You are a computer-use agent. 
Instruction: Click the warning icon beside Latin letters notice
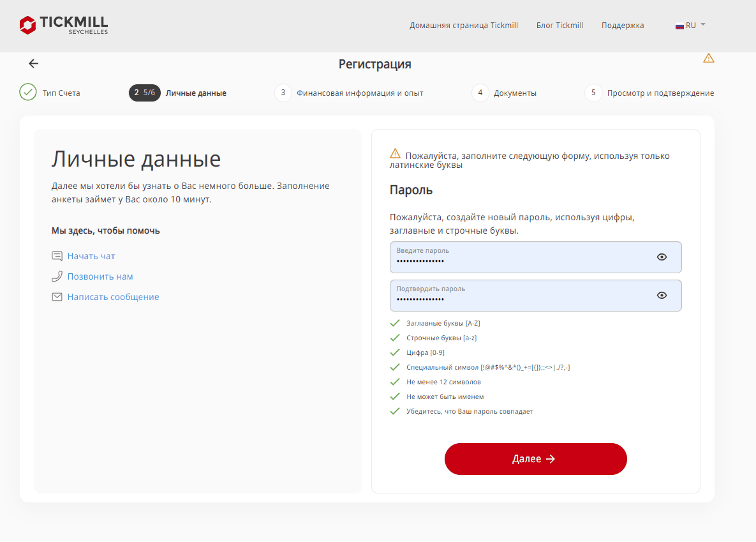pos(395,153)
